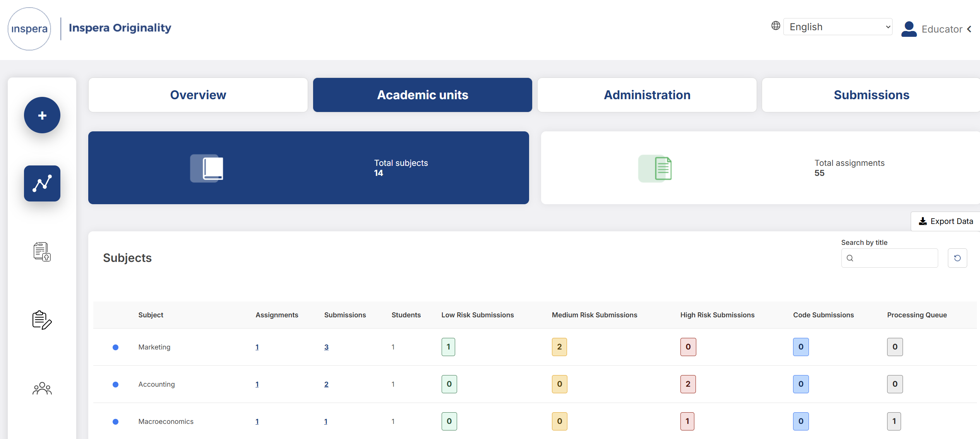Click the Medium Risk Submissions header

[595, 315]
